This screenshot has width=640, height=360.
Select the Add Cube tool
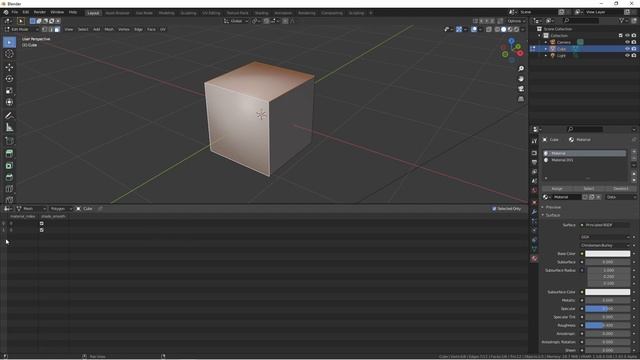coord(9,141)
